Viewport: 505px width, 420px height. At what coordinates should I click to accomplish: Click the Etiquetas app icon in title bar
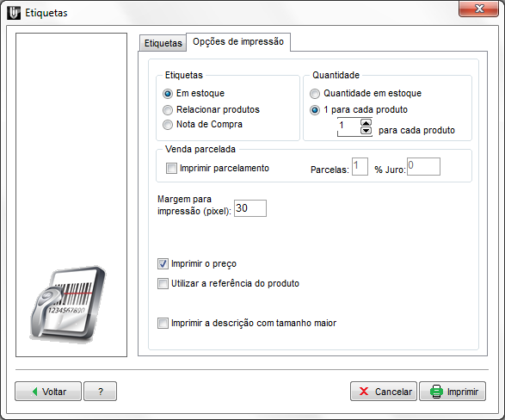[x=14, y=13]
